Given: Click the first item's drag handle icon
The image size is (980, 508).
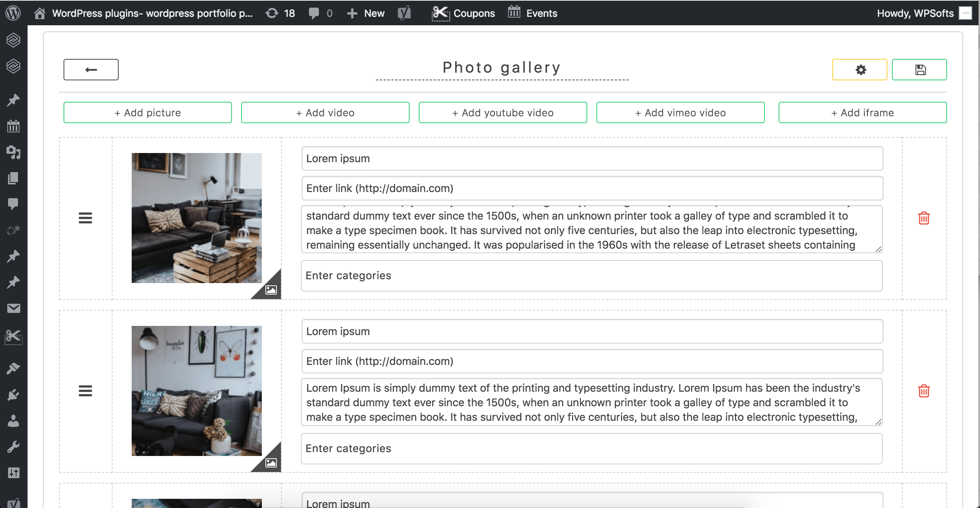Looking at the screenshot, I should click(x=85, y=218).
